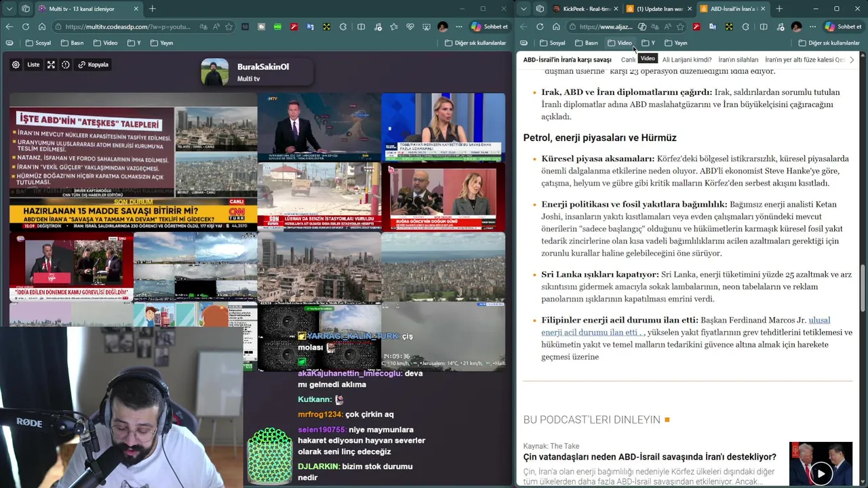The image size is (868, 488).
Task: Select the ABD-İsrail'in İran'a tab
Action: pos(732,9)
